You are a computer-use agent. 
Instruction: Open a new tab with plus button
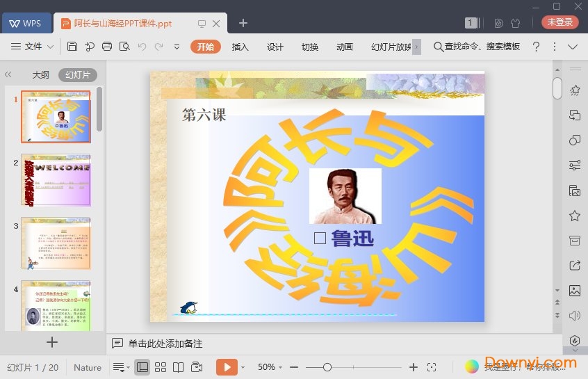(x=243, y=23)
